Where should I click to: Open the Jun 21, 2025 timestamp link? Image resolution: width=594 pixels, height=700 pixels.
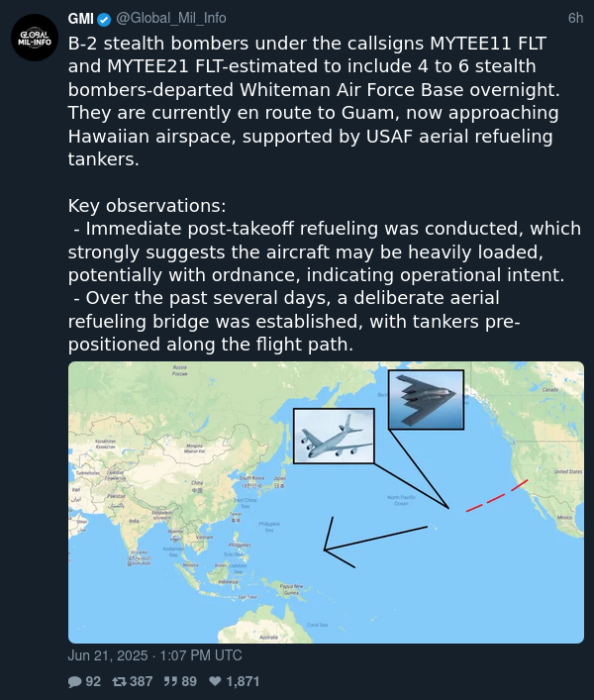(154, 655)
